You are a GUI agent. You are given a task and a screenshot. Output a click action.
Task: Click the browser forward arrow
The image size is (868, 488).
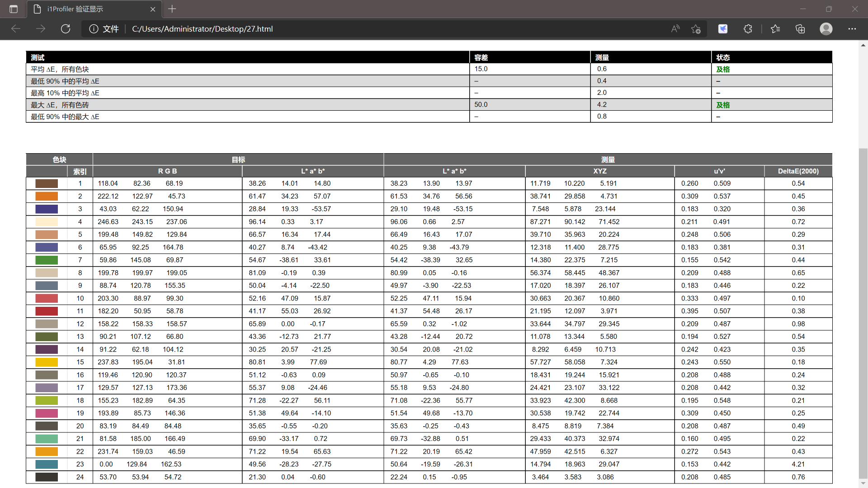pyautogui.click(x=41, y=29)
